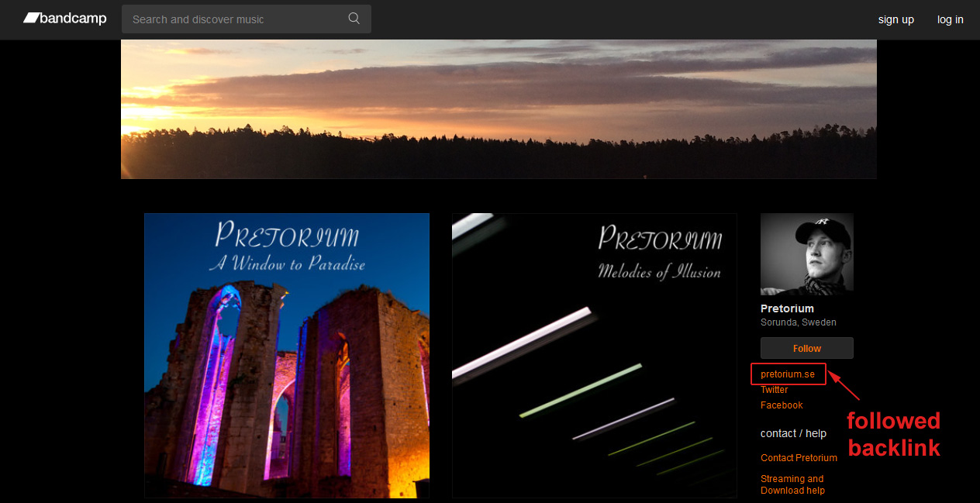Click the Bandcamp logo
Screen dimensions: 980x503
coord(65,19)
